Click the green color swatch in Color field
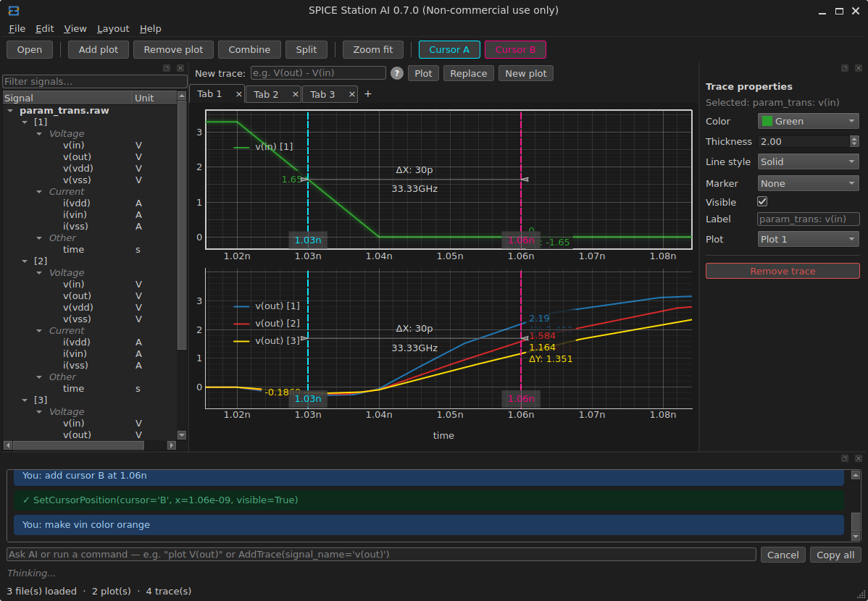Viewport: 868px width, 601px height. pos(767,121)
